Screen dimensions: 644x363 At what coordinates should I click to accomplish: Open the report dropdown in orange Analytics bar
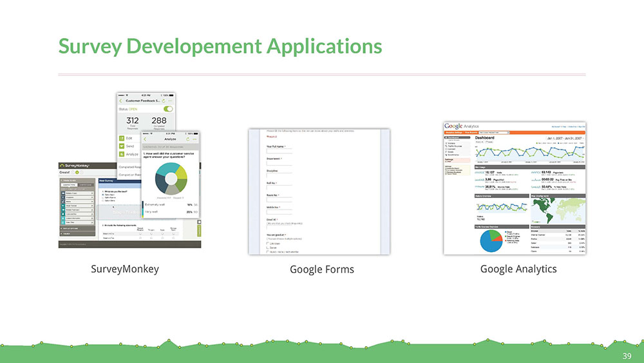point(494,133)
